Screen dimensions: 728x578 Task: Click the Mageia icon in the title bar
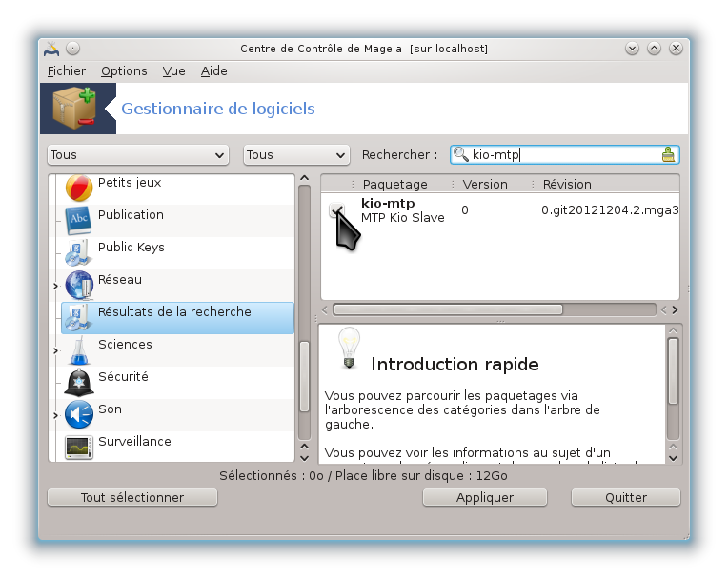51,49
